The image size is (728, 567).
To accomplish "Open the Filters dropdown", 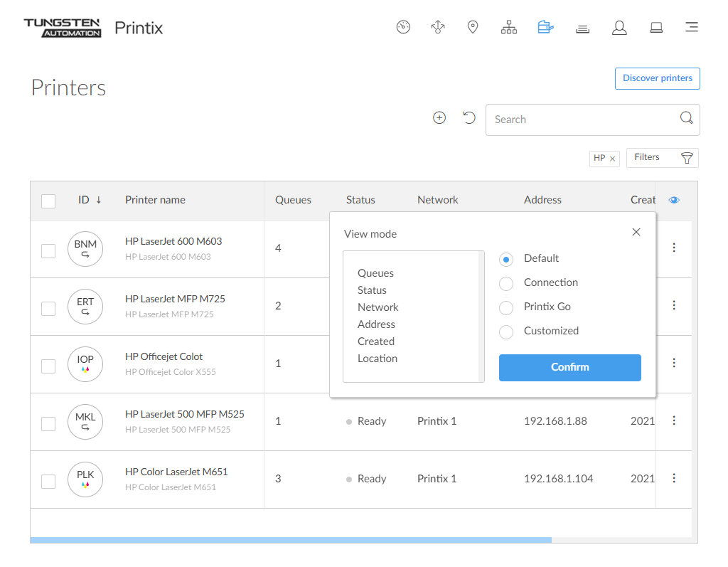I will (x=662, y=158).
